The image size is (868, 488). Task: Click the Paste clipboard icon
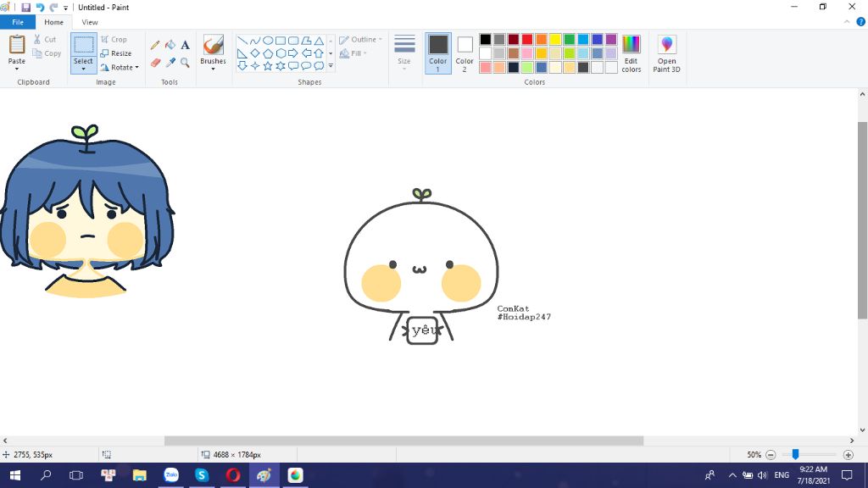point(17,44)
